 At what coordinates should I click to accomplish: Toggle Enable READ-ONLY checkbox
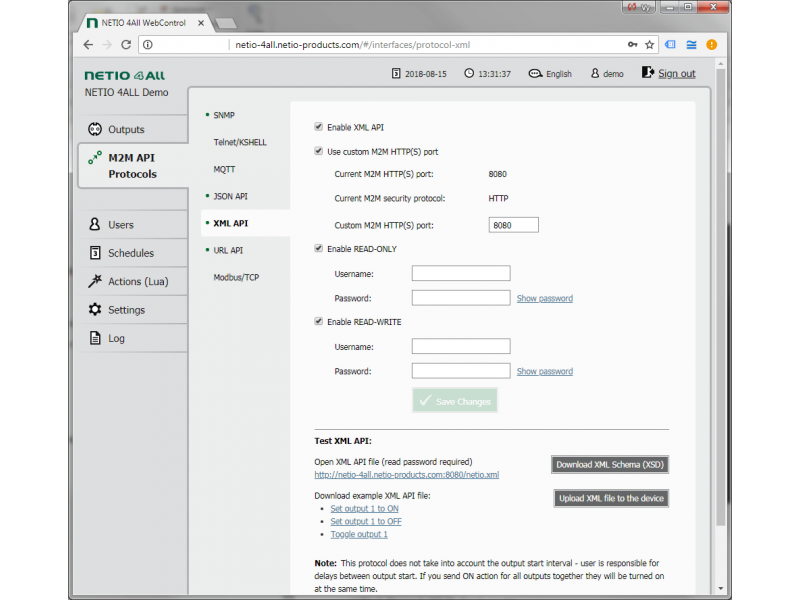[318, 248]
